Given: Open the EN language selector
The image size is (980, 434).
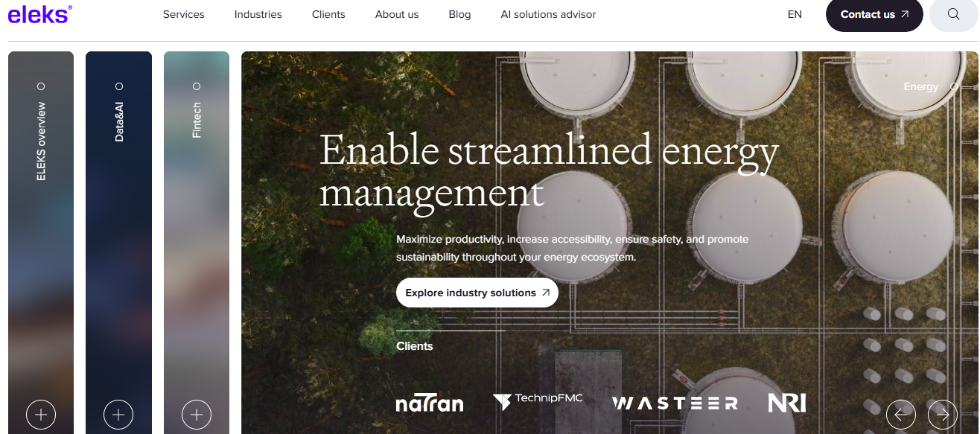Looking at the screenshot, I should (795, 14).
